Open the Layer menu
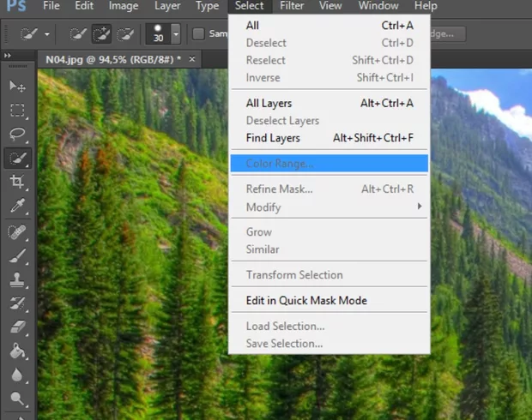The height and width of the screenshot is (420, 532). point(167,6)
